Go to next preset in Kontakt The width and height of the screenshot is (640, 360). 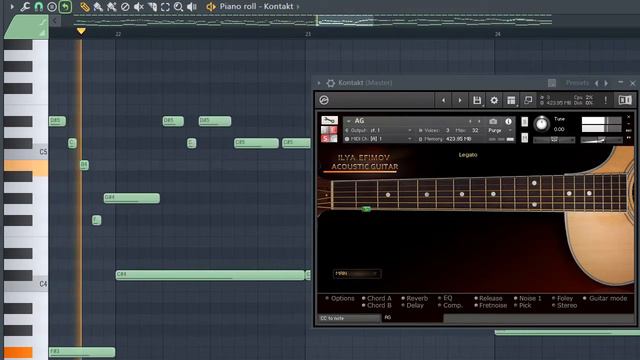coord(607,83)
